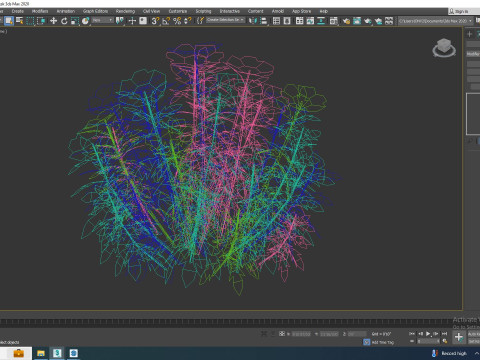Play the animation
The image size is (480, 360).
point(428,334)
